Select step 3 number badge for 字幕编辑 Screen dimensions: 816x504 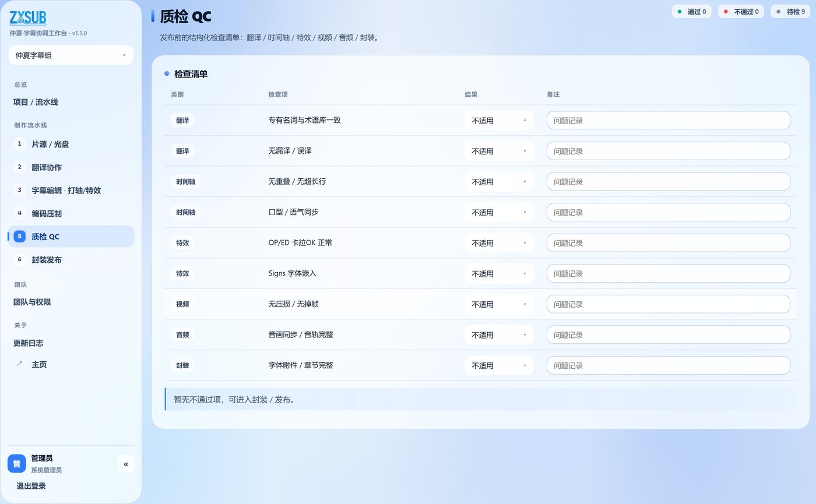(19, 190)
